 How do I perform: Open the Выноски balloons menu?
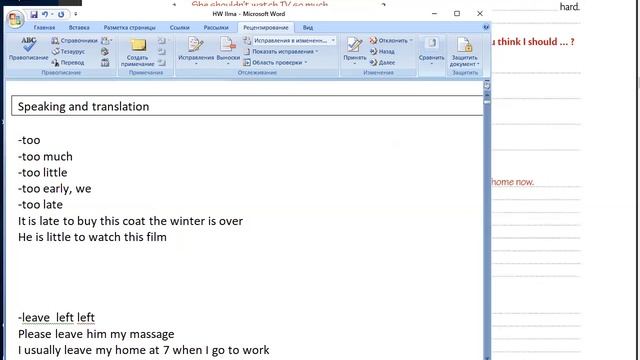point(228,51)
